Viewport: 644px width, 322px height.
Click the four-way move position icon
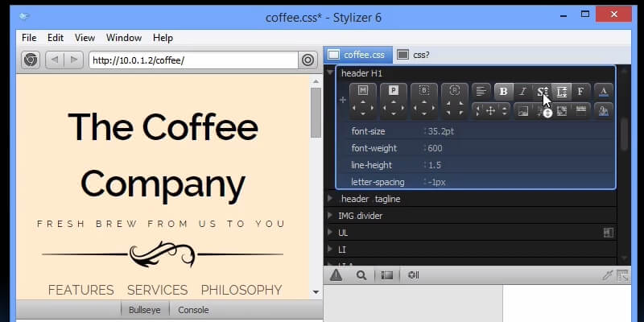(x=491, y=111)
